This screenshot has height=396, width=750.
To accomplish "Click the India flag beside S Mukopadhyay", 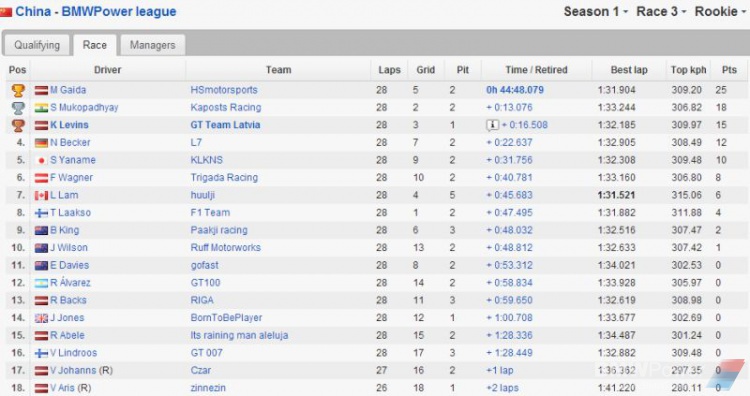I will pyautogui.click(x=41, y=108).
